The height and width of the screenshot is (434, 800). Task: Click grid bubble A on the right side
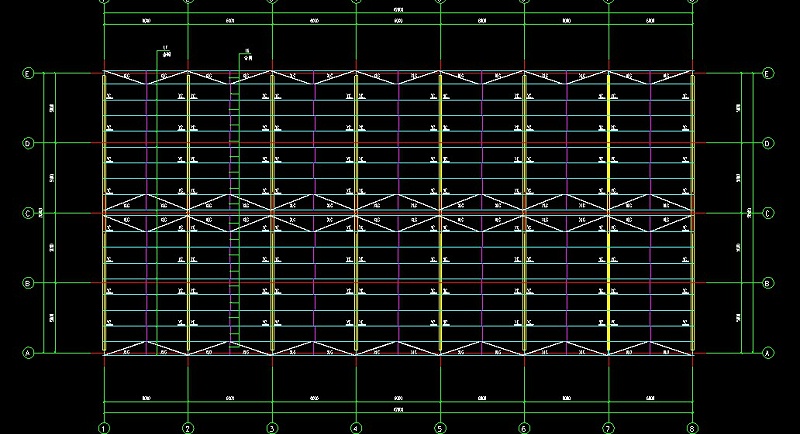(767, 353)
